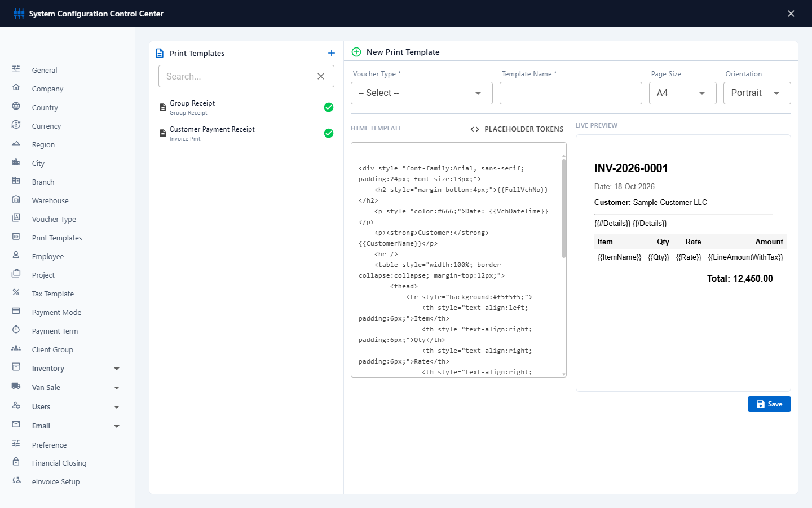
Task: Save the new print template
Action: [x=769, y=404]
